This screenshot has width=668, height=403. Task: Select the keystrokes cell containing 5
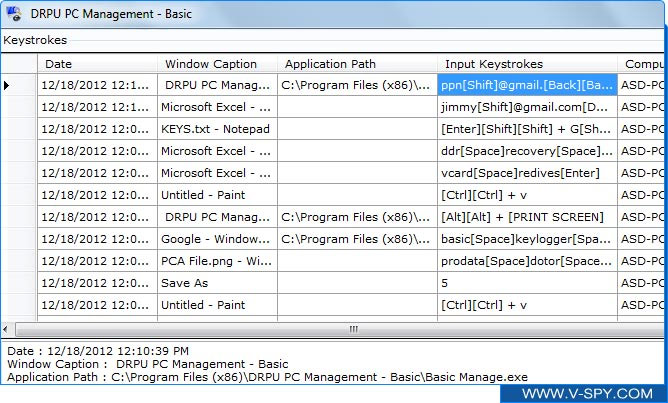pyautogui.click(x=527, y=283)
